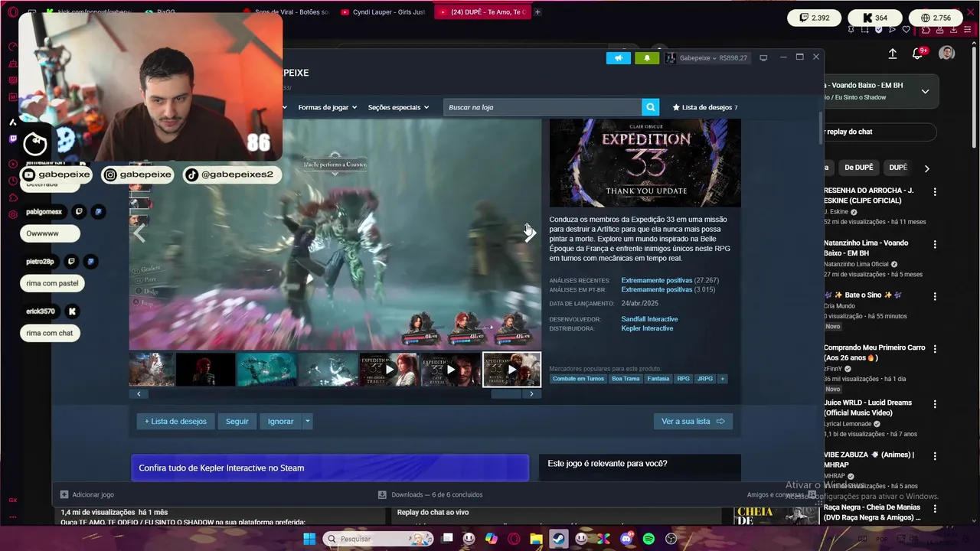Open History clock in Opera sidebar
The width and height of the screenshot is (980, 551).
point(13,181)
